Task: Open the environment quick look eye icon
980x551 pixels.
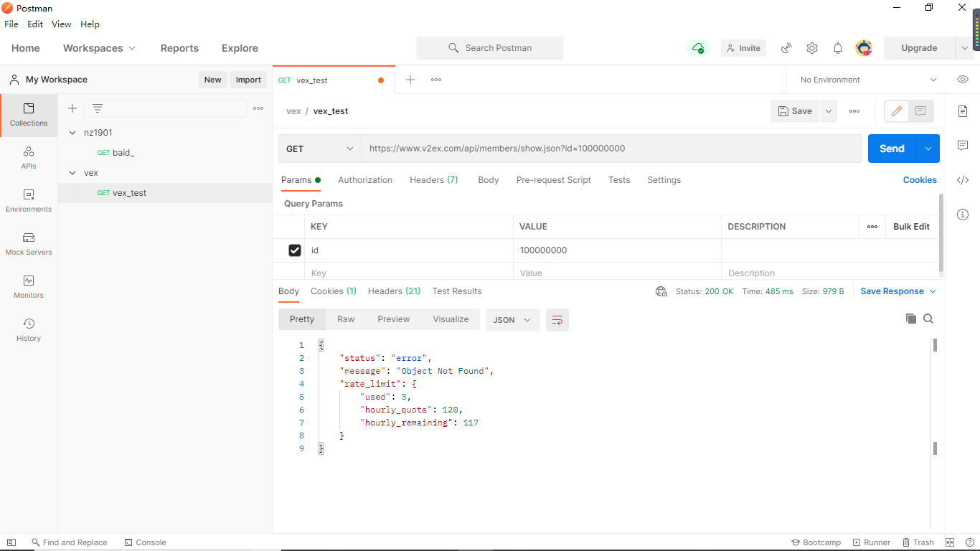Action: pyautogui.click(x=963, y=80)
